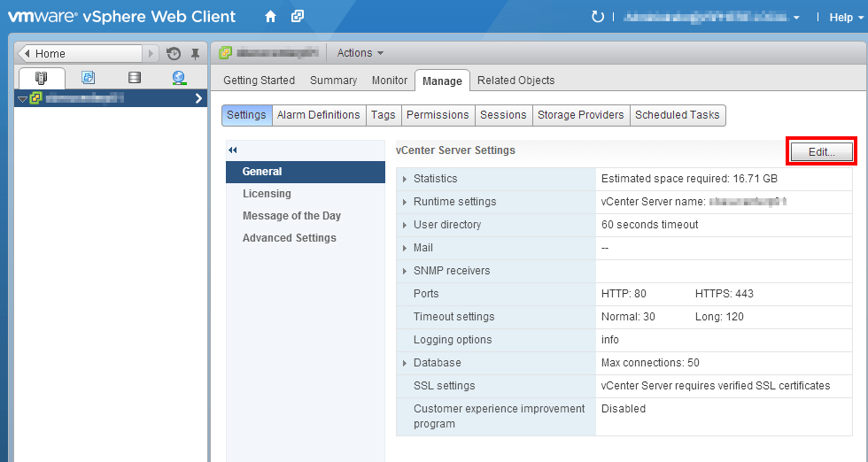Expand the Statistics row
The height and width of the screenshot is (462, 868).
[x=405, y=180]
